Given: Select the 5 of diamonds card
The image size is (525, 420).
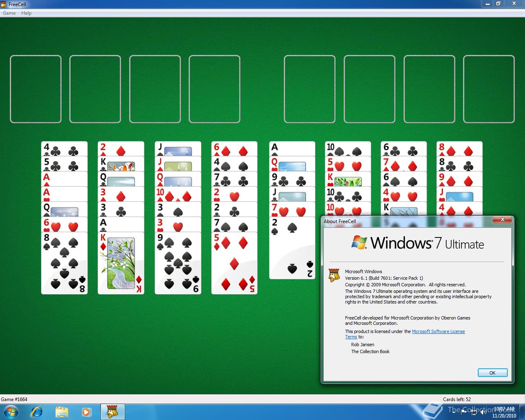Looking at the screenshot, I should [x=234, y=263].
